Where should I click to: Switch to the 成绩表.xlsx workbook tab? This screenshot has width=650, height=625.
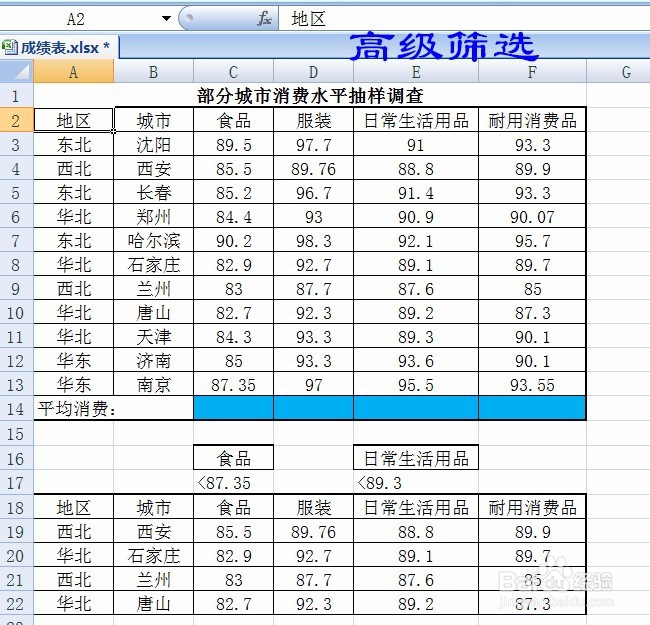59,48
